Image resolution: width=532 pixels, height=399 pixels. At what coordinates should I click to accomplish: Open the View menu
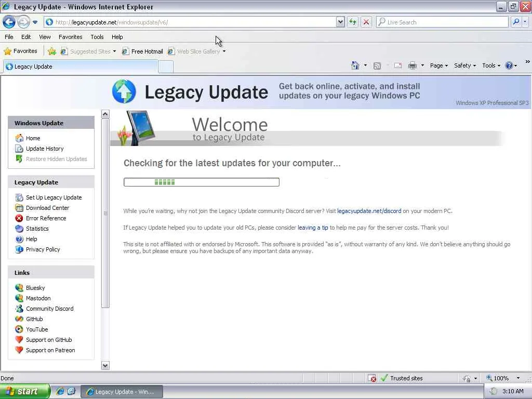tap(45, 37)
